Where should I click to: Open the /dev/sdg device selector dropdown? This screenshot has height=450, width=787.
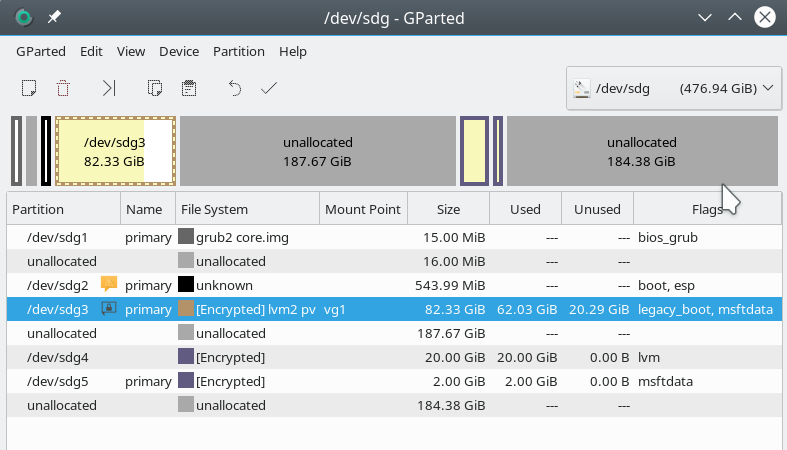674,88
